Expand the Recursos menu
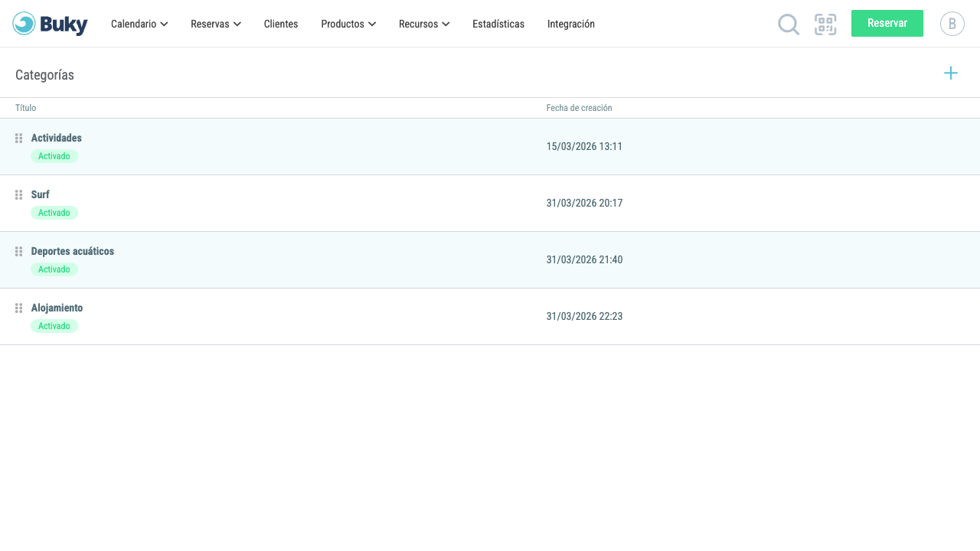980x551 pixels. coord(424,24)
